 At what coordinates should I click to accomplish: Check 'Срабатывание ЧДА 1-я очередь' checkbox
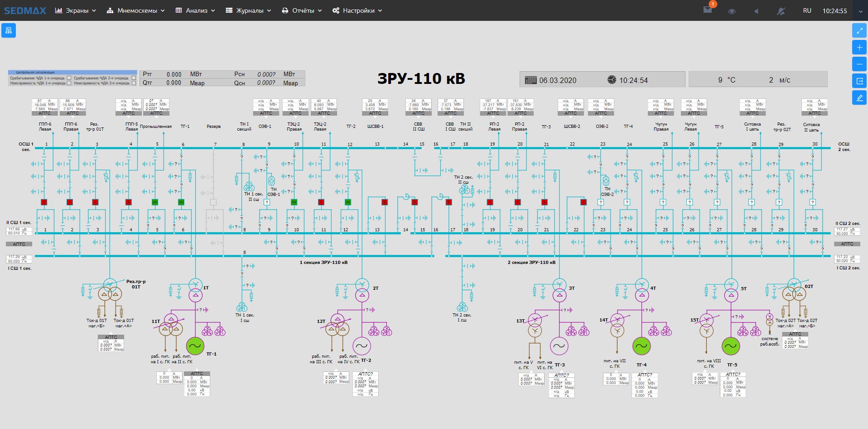(x=69, y=78)
